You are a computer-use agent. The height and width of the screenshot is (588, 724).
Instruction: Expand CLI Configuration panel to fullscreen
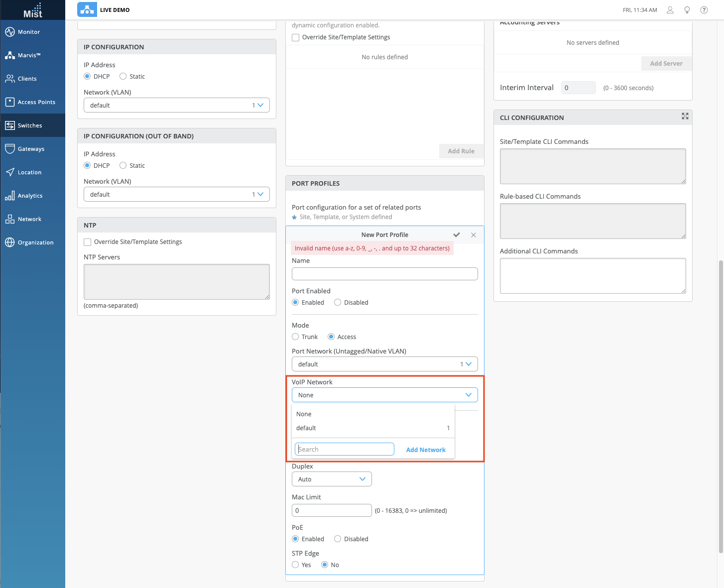click(x=685, y=116)
